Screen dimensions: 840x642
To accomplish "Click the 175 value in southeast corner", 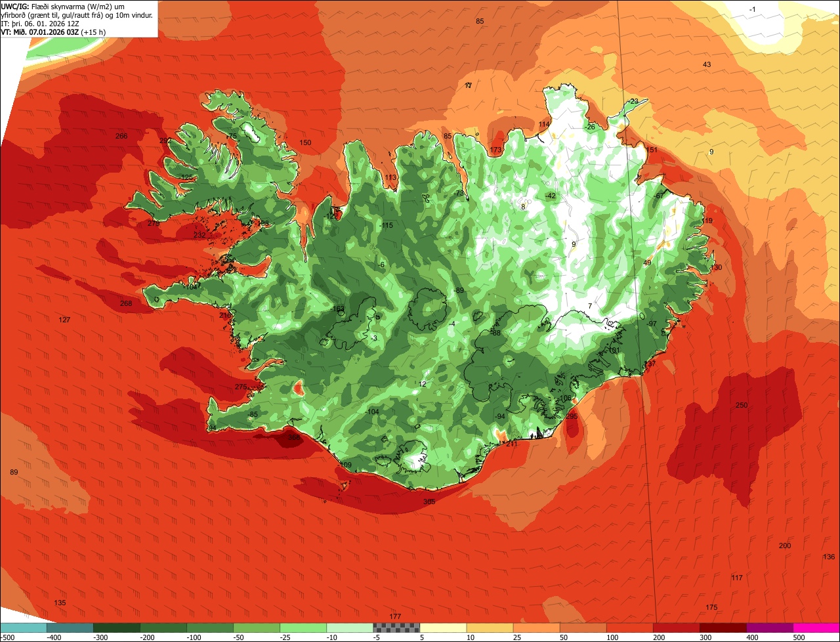I will point(712,607).
